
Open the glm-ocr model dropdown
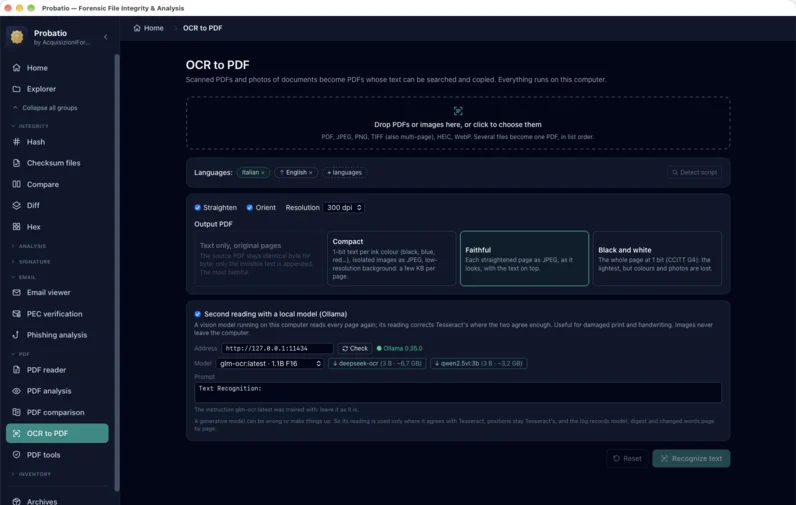(x=270, y=363)
